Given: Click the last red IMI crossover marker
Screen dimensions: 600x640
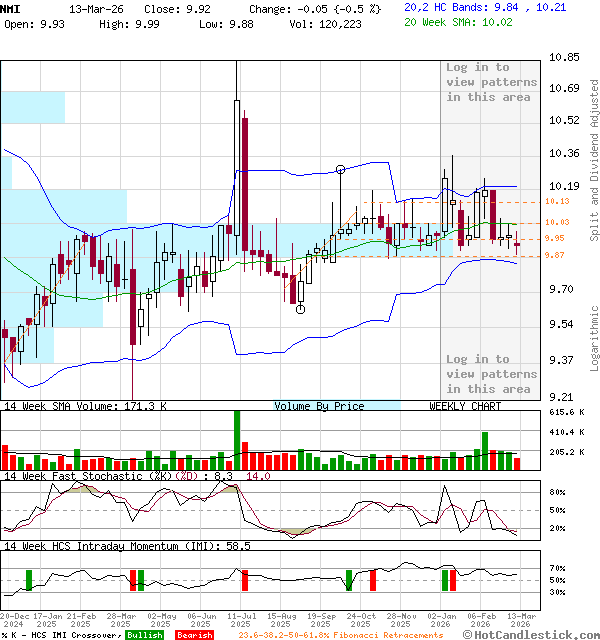Looking at the screenshot, I should (x=453, y=579).
